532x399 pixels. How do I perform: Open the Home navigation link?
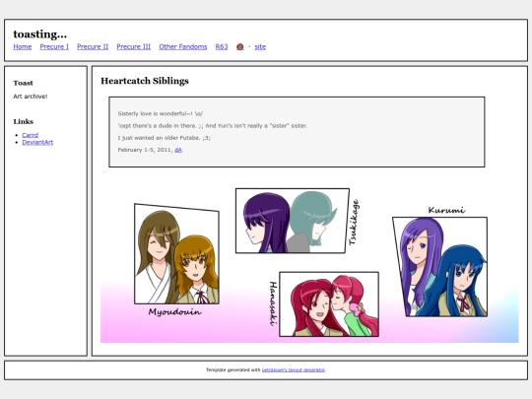(23, 47)
